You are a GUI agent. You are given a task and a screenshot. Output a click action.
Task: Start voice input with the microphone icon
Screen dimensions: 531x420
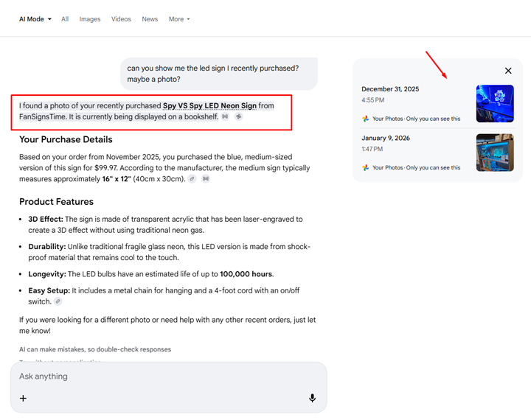(x=312, y=398)
